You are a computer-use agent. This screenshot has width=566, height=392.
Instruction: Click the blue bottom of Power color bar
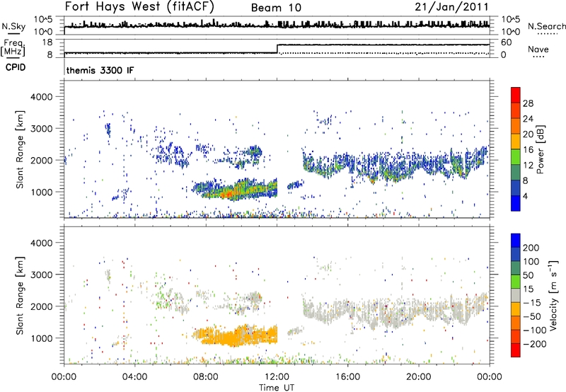click(516, 203)
